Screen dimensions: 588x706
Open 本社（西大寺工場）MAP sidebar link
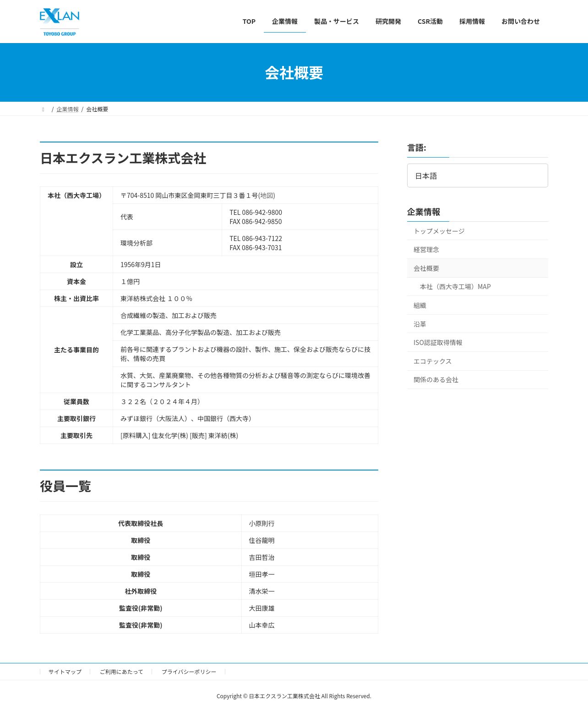click(478, 287)
